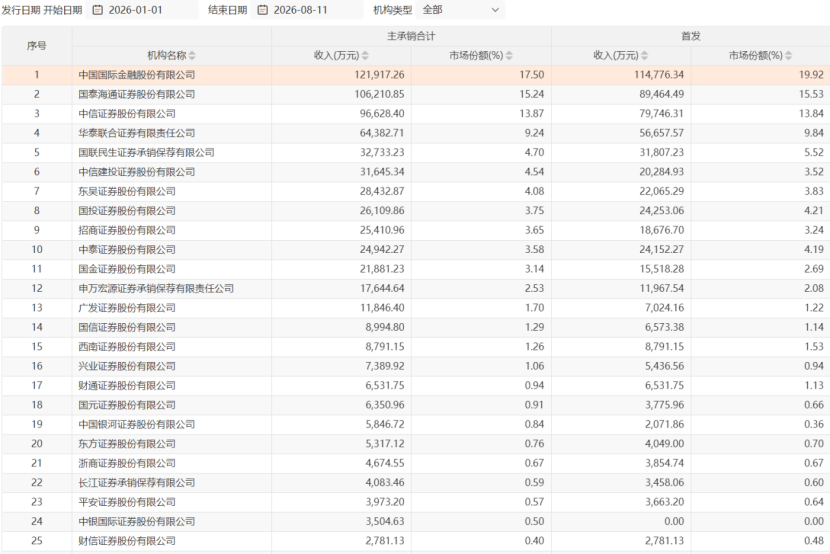
Task: Select row 中银国际证券股份有限公司
Action: 415,521
